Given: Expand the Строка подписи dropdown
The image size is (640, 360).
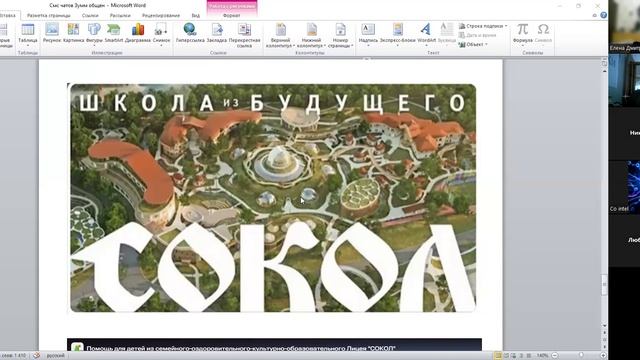Looking at the screenshot, I should (506, 26).
